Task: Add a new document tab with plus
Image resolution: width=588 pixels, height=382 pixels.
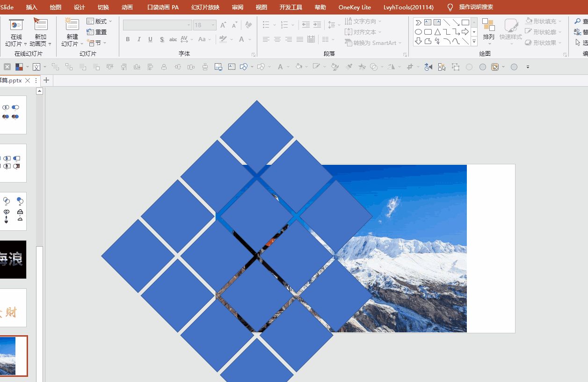Action: pos(46,81)
